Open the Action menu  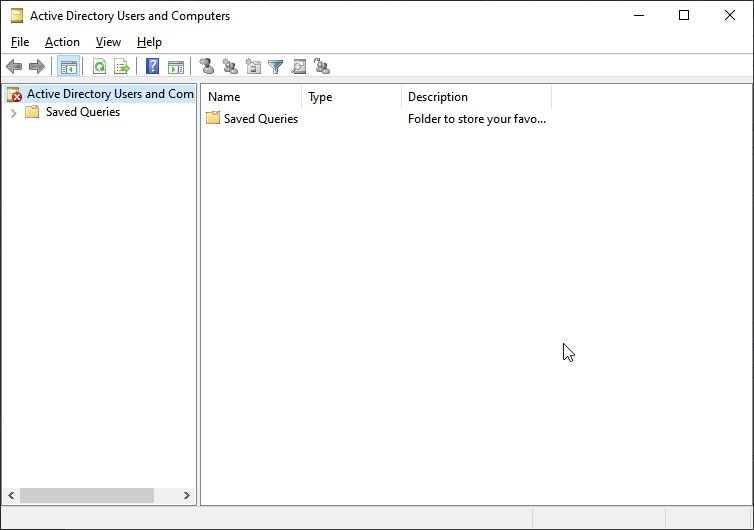point(62,42)
